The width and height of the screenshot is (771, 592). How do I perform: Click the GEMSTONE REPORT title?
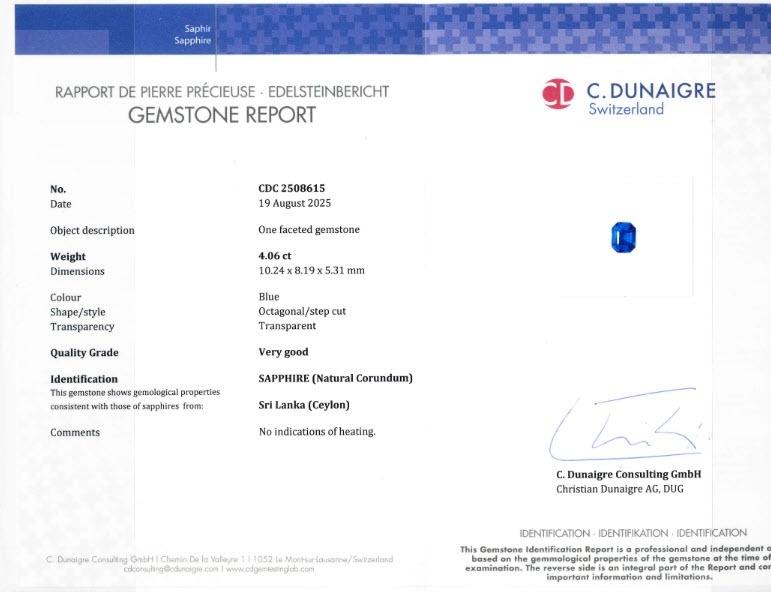[222, 114]
